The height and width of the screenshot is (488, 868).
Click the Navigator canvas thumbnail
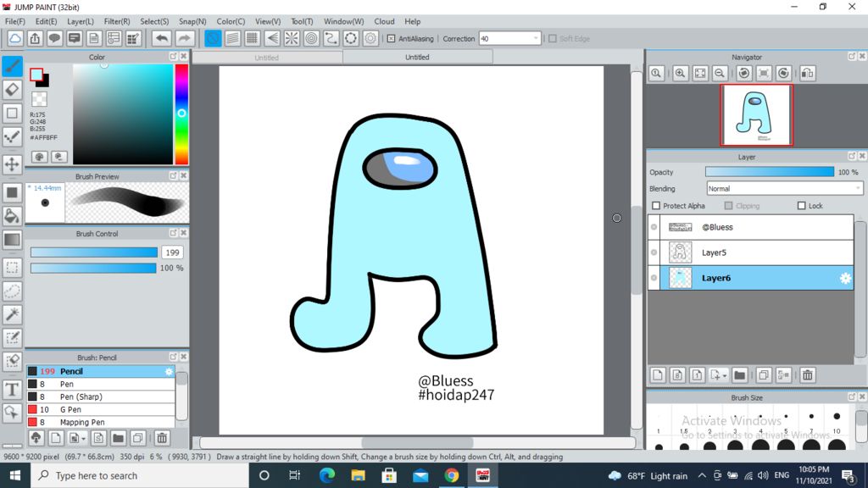tap(756, 115)
